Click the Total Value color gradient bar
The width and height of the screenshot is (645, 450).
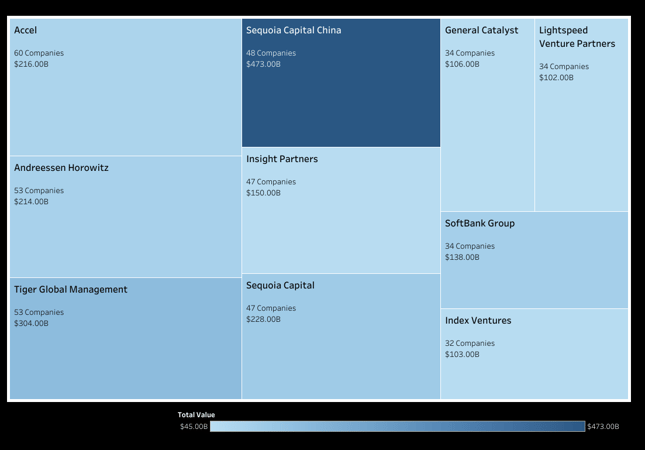[397, 426]
